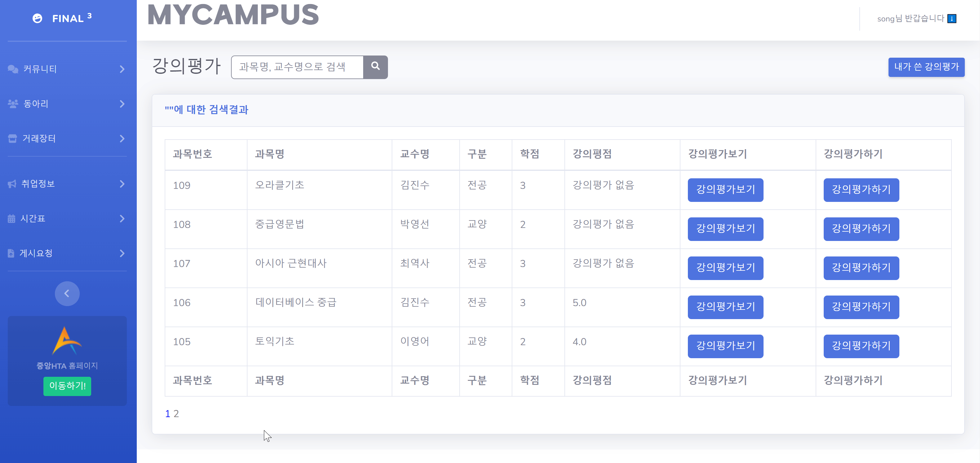This screenshot has height=463, width=980.
Task: Expand the 시간표 menu chevron
Action: [122, 219]
